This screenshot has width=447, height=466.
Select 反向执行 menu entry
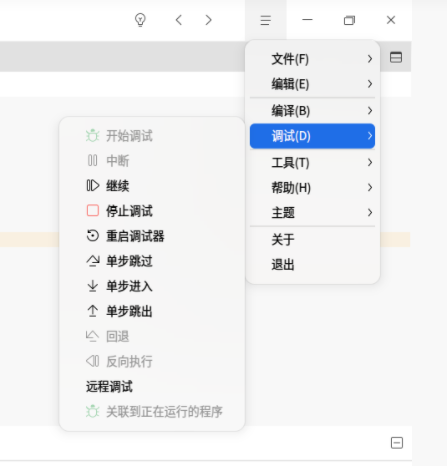pos(152,361)
